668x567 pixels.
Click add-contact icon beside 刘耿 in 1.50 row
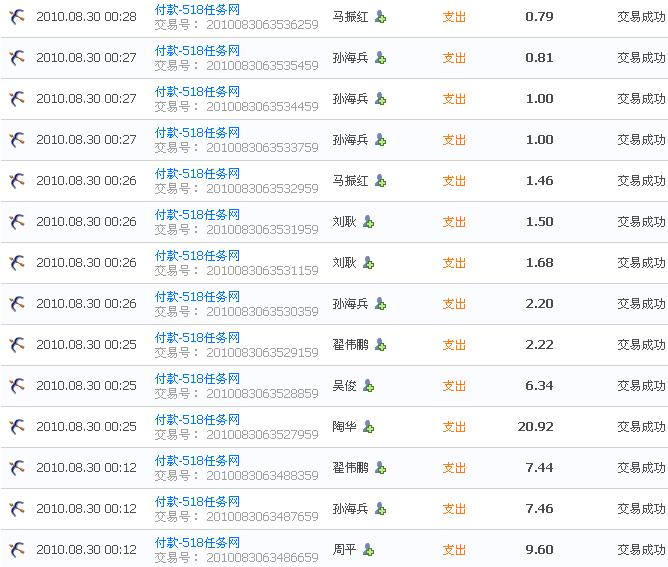(x=368, y=222)
